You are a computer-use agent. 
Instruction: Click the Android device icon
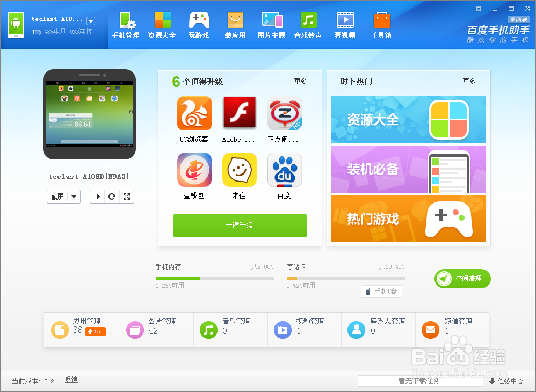[x=16, y=25]
